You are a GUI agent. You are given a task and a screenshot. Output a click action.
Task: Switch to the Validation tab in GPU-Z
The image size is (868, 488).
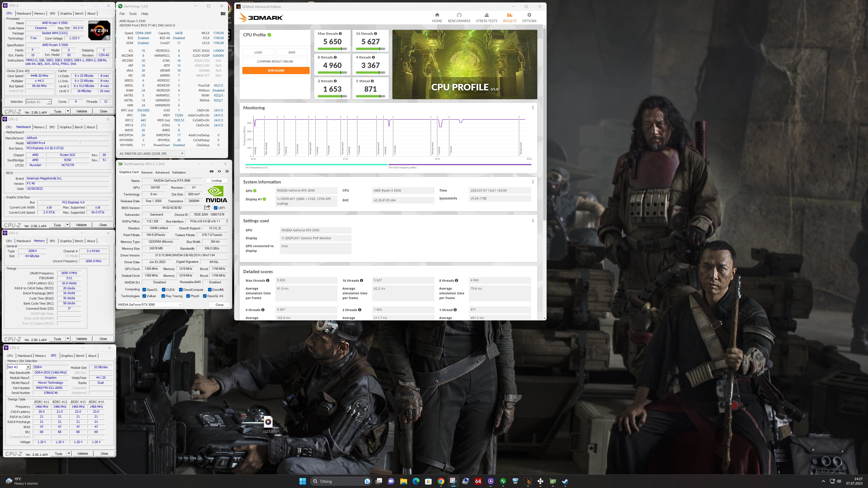[179, 172]
